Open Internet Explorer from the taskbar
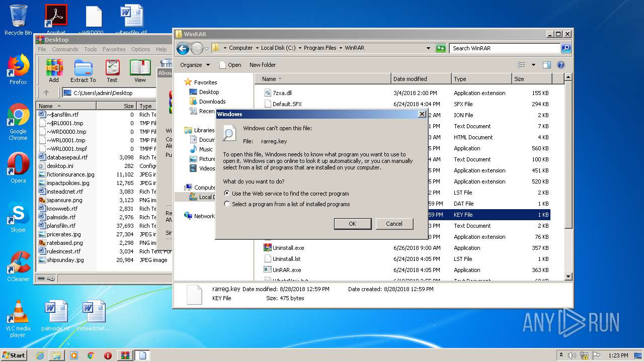The height and width of the screenshot is (362, 644). click(40, 355)
